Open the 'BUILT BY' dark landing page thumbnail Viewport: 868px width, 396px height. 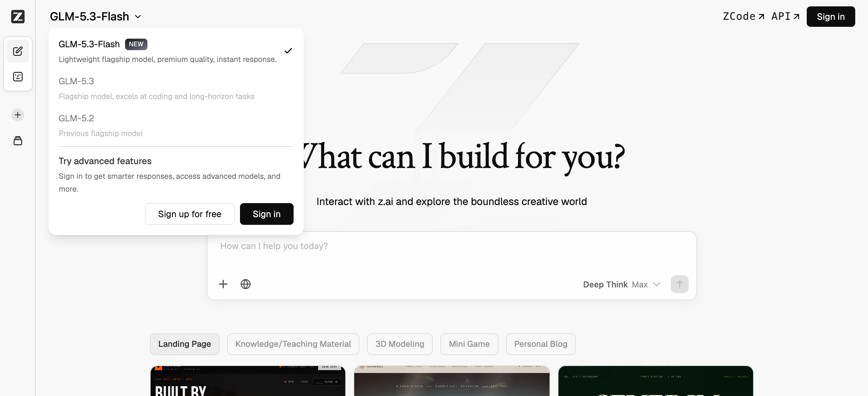248,381
